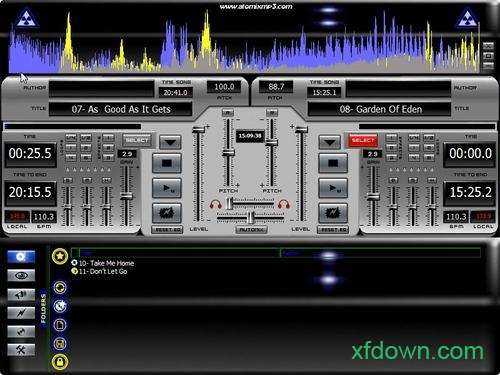Stop playback on the right deck

click(x=333, y=163)
